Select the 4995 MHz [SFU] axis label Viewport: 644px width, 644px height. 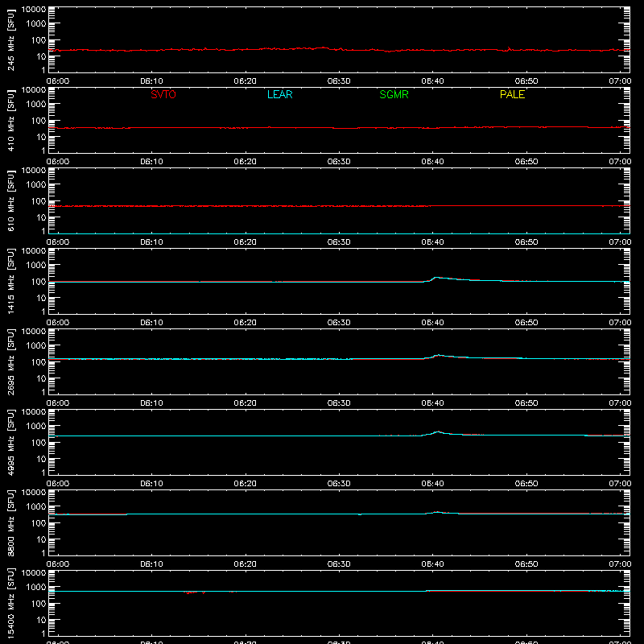click(11, 442)
